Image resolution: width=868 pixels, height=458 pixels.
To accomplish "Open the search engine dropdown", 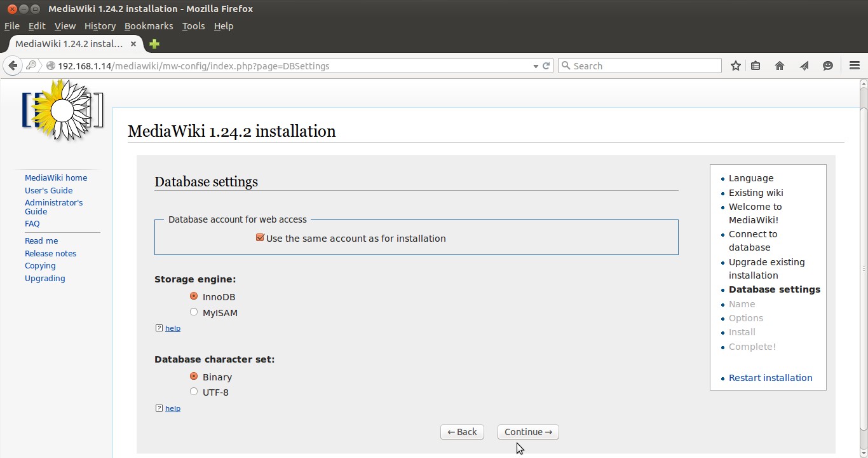I will [x=565, y=66].
